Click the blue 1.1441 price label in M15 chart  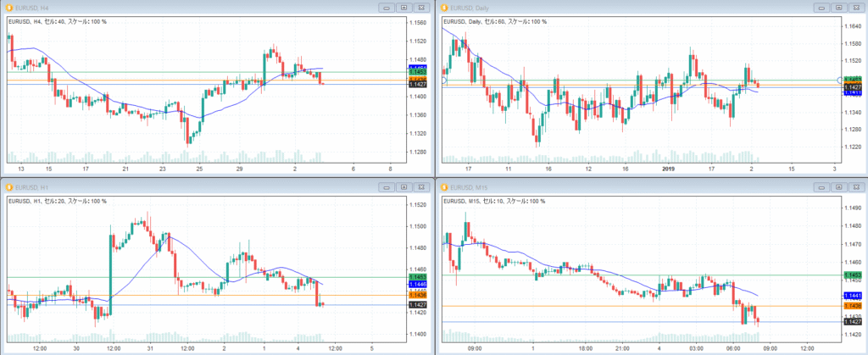[x=854, y=294]
